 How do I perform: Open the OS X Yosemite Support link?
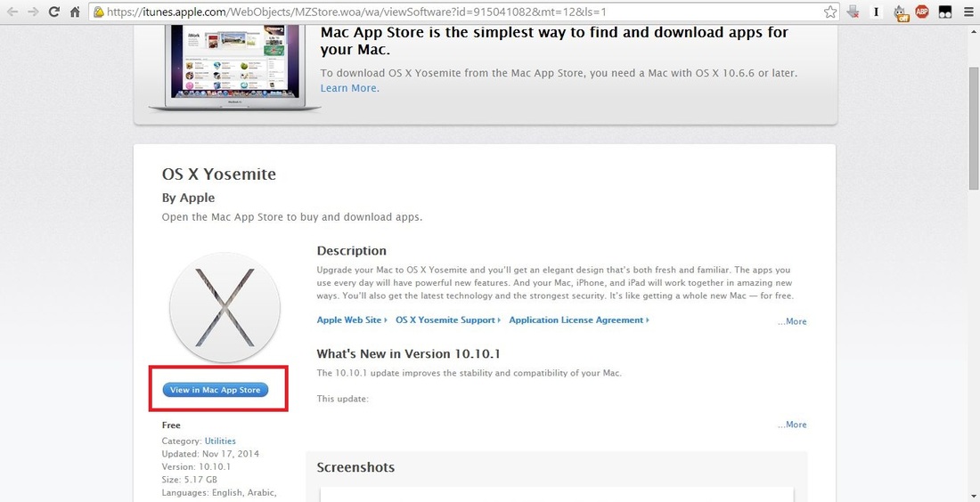coord(448,320)
